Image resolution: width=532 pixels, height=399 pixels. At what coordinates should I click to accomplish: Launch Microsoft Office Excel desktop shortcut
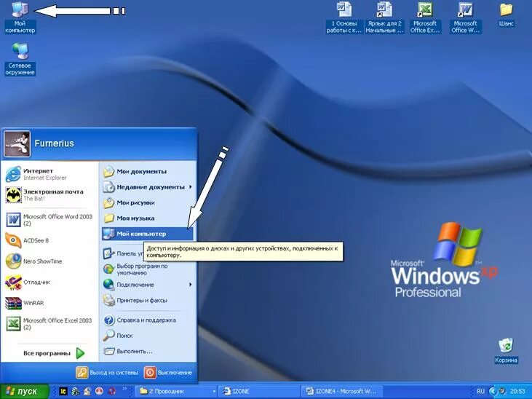(425, 17)
